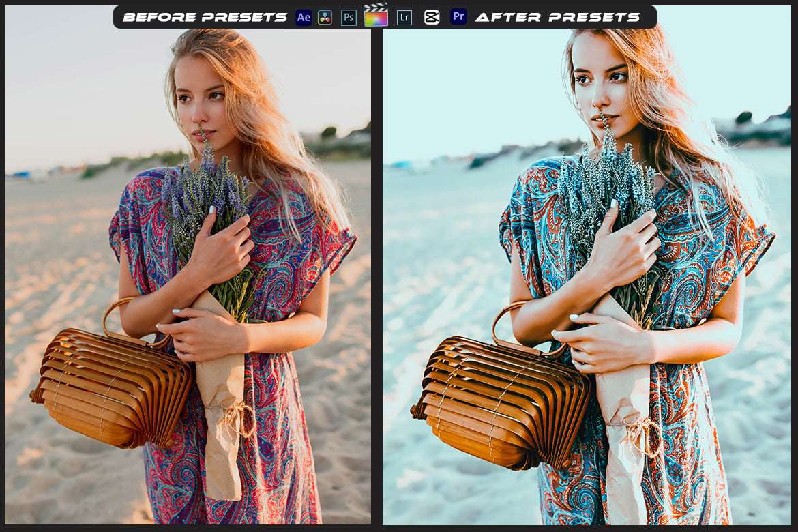Click the Photoshop (Ps) icon
The width and height of the screenshot is (798, 532).
tap(349, 17)
